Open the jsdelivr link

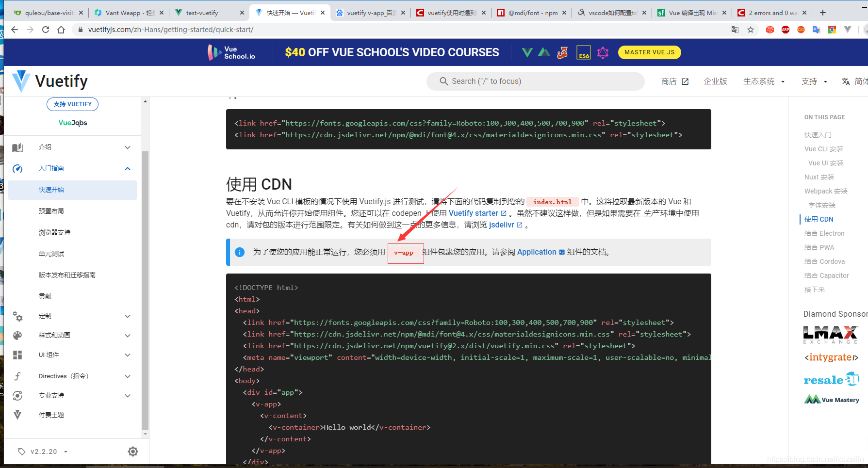[506, 225]
